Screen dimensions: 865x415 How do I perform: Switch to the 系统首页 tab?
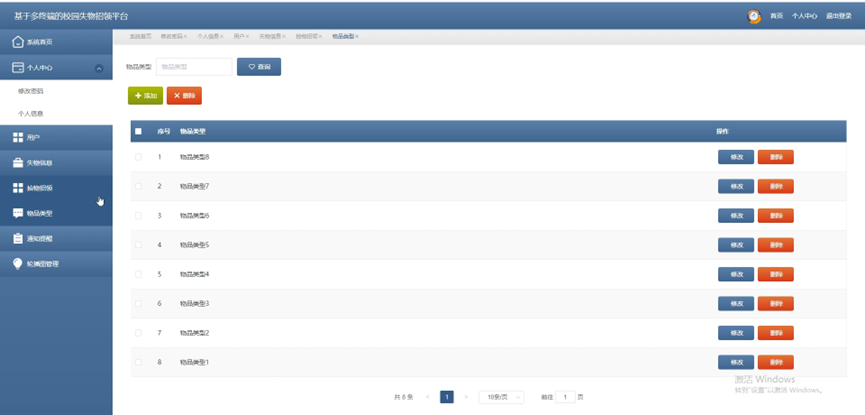(140, 36)
